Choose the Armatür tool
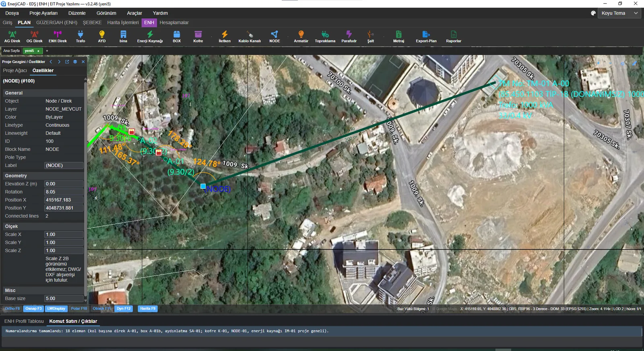Screen dimensions: 644x351 (301, 37)
